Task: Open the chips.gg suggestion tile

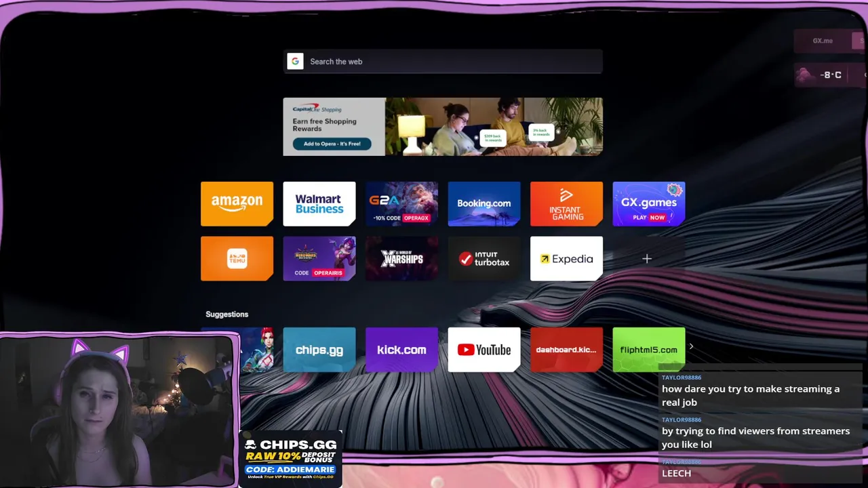Action: pos(319,350)
